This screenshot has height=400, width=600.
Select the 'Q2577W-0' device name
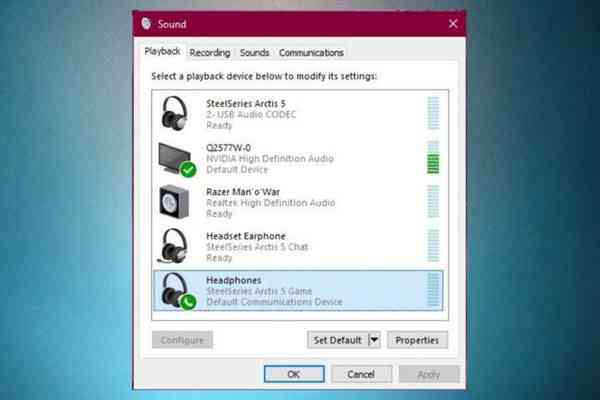228,148
